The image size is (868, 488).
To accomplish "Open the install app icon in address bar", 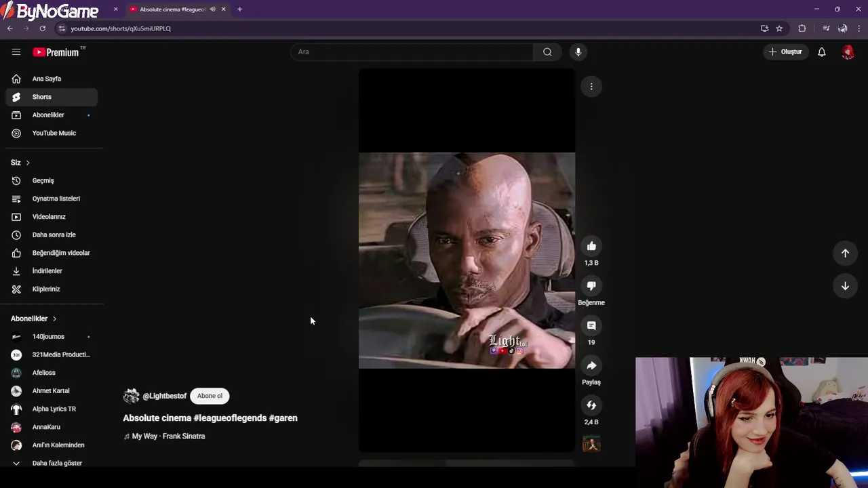I will pyautogui.click(x=764, y=28).
